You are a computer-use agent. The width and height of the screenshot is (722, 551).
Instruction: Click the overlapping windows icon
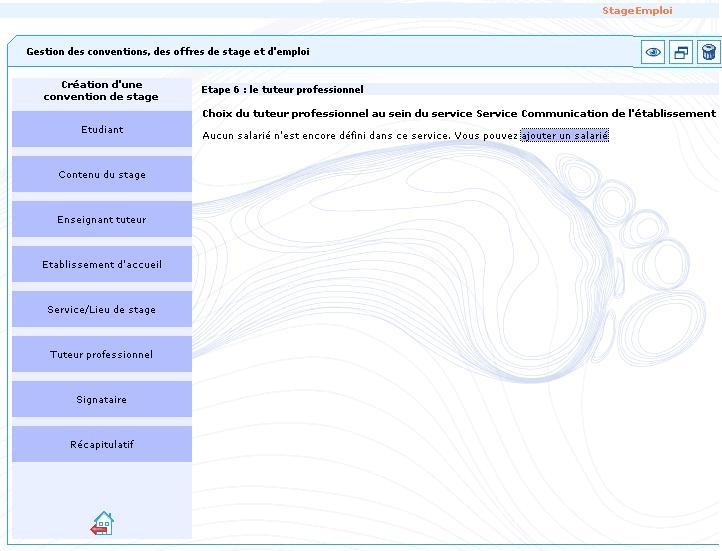tap(681, 52)
